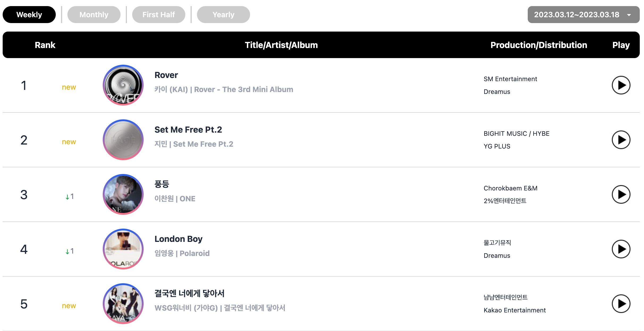The image size is (644, 331).
Task: Expand the date dropdown arrow
Action: 629,15
